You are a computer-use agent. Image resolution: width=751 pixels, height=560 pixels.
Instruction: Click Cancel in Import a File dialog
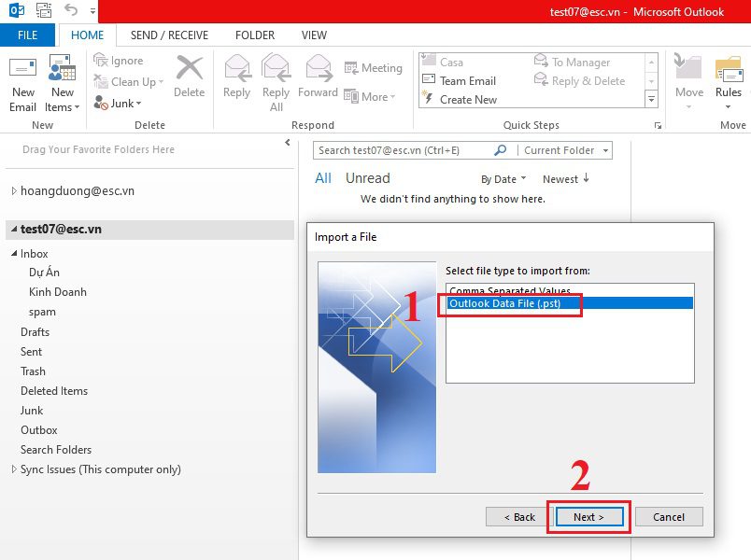(x=669, y=517)
